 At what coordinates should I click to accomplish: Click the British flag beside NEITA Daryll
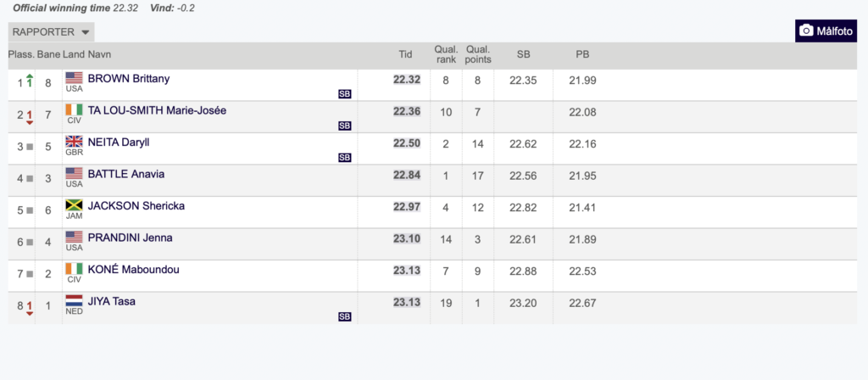(74, 142)
